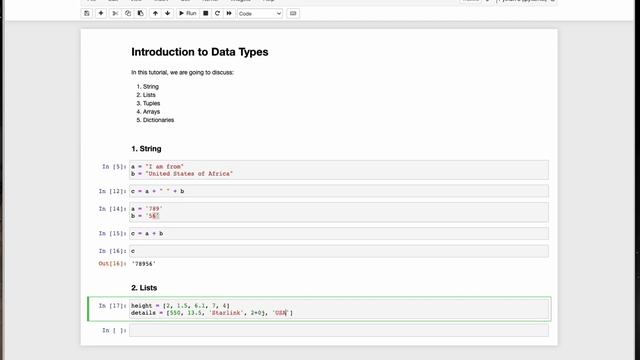The width and height of the screenshot is (640, 360).
Task: Click the 'Arrays' list item
Action: (151, 111)
